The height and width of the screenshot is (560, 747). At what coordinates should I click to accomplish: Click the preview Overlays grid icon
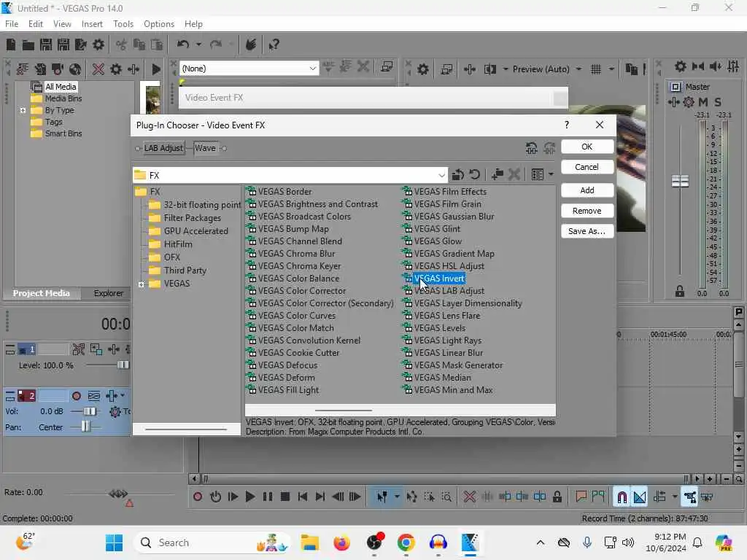click(x=596, y=69)
